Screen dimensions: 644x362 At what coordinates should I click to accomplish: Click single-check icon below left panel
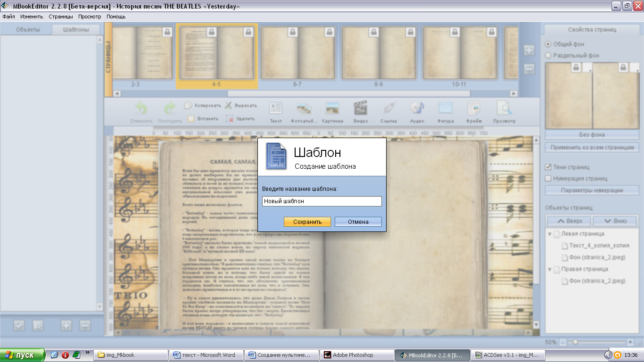pyautogui.click(x=19, y=325)
